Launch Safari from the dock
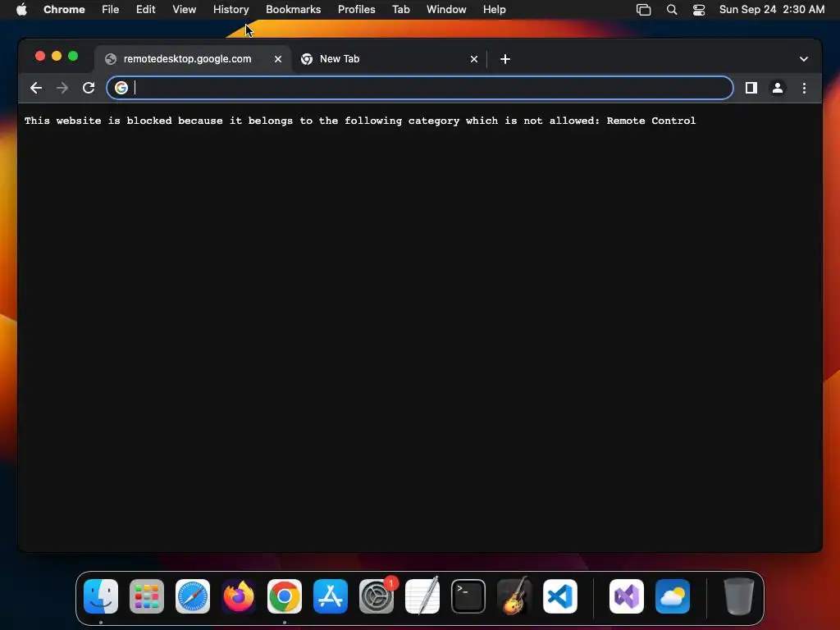840x630 pixels. click(193, 596)
